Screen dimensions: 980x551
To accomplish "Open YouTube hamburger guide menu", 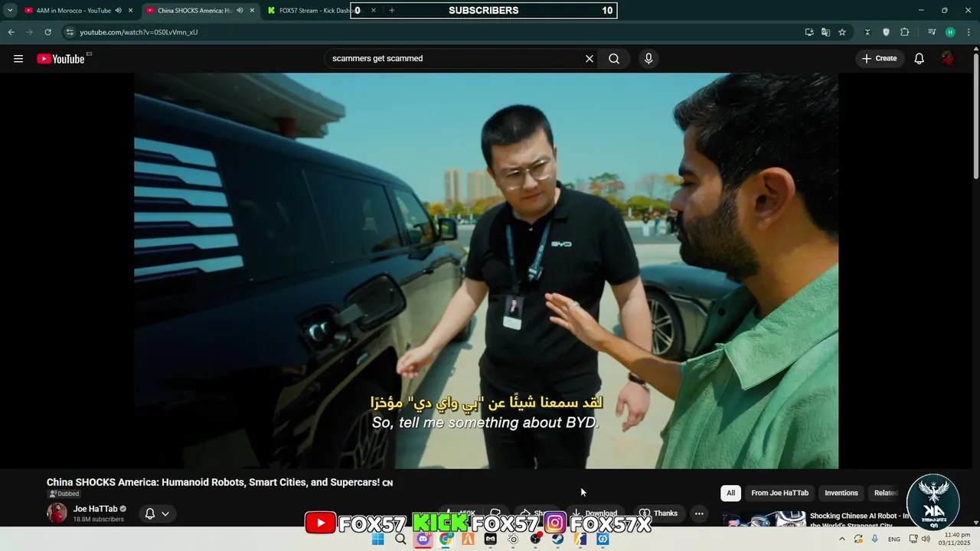I will coord(18,59).
